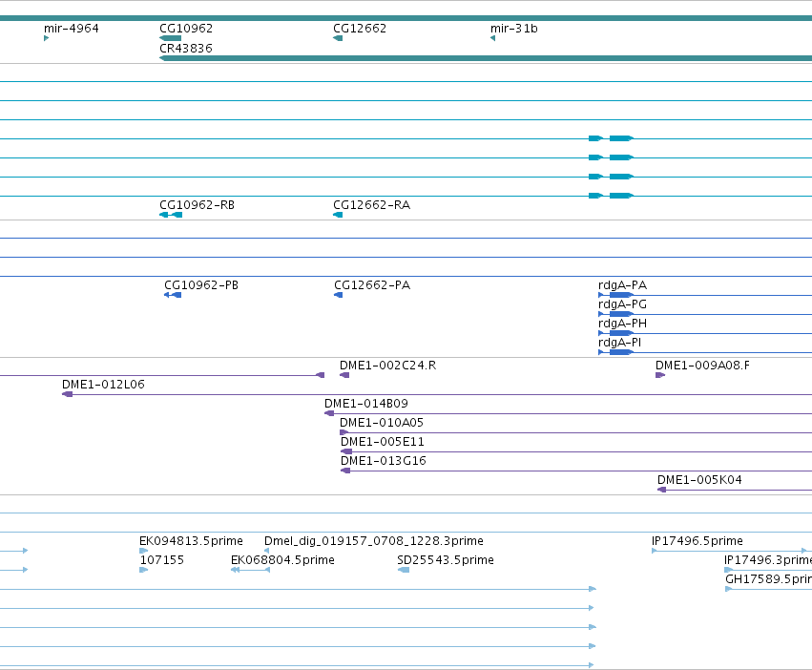
Task: Select the DME1-005K04 end arrow glyph
Action: [662, 490]
